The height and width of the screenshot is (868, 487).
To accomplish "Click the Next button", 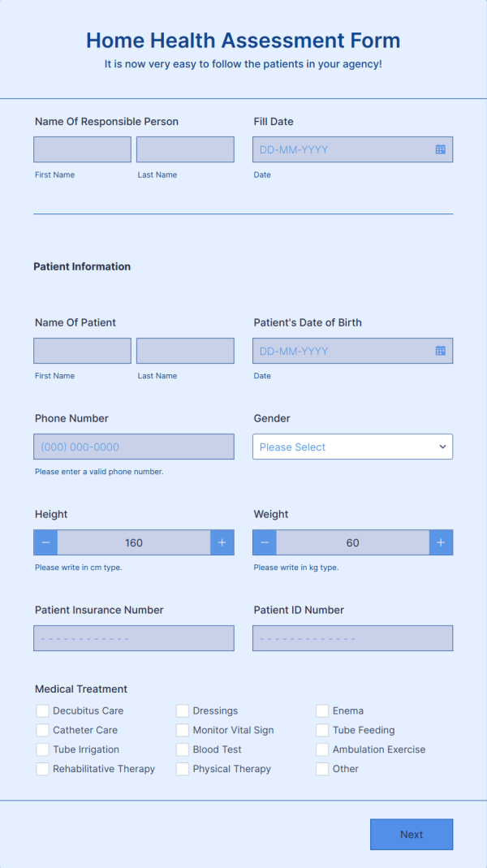I will pos(412,834).
